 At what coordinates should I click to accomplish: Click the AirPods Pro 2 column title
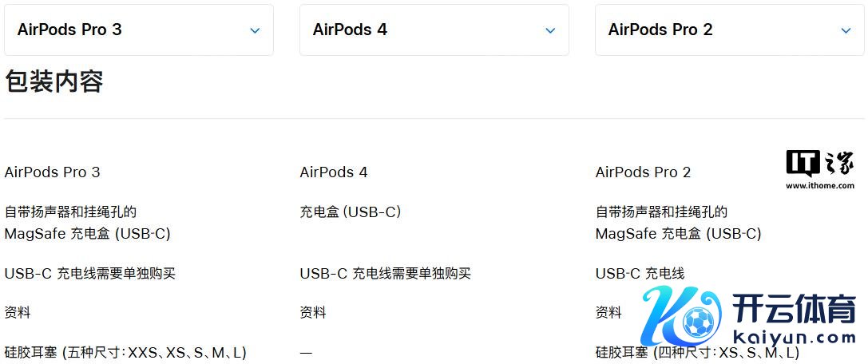tap(643, 172)
